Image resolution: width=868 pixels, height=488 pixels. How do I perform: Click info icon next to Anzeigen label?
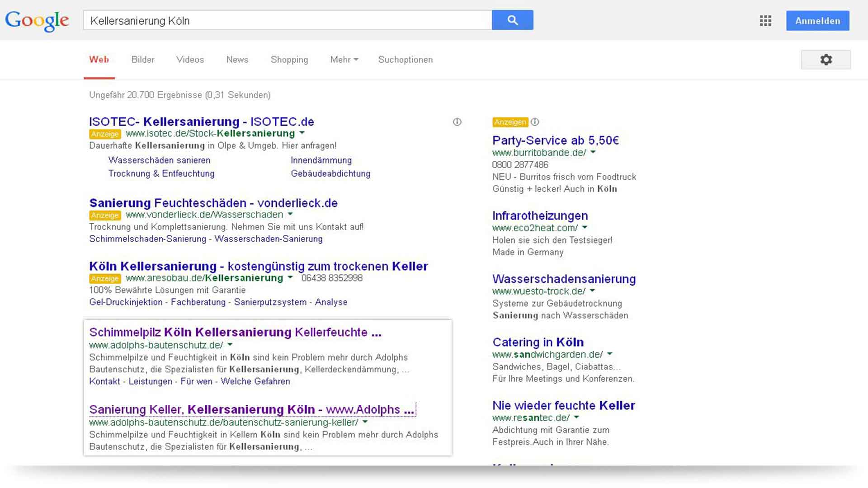click(535, 122)
